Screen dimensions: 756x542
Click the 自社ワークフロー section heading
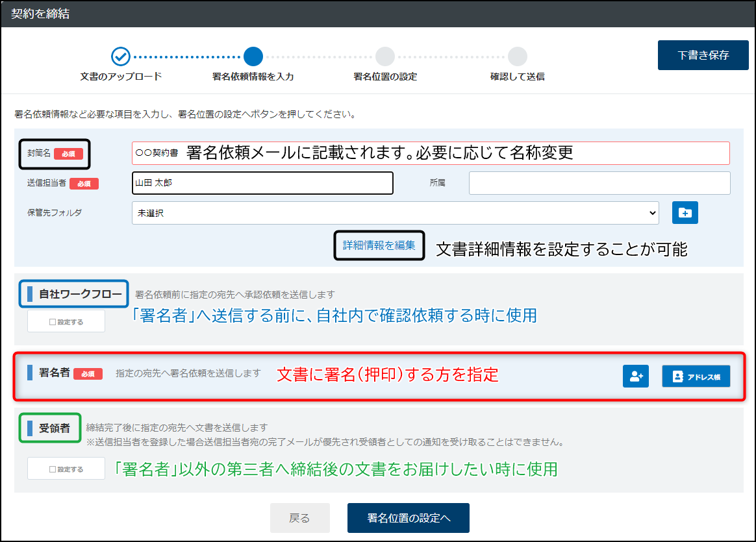80,295
